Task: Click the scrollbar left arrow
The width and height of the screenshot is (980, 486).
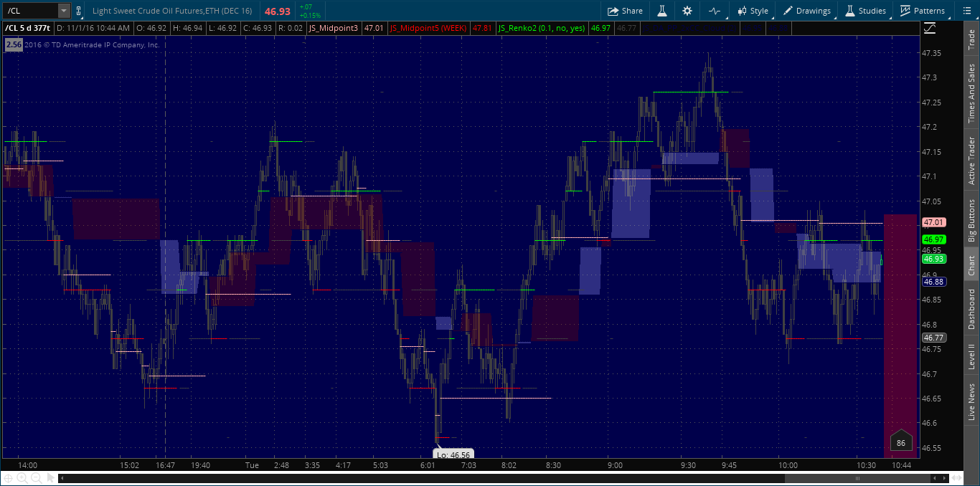Action: pos(62,478)
